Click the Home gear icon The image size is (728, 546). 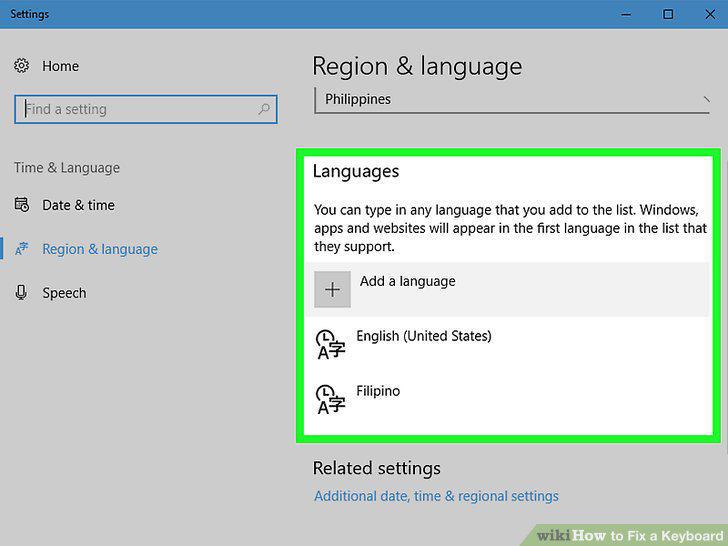21,65
